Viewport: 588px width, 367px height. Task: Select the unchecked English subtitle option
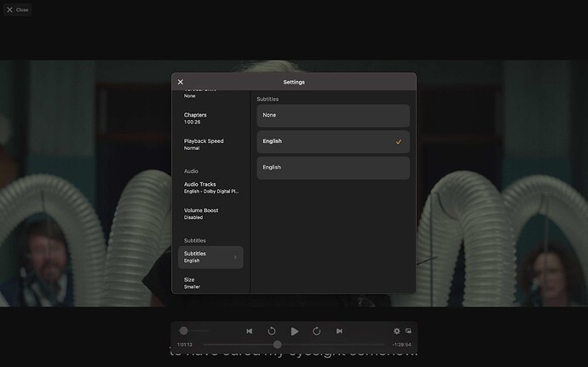[x=333, y=168]
